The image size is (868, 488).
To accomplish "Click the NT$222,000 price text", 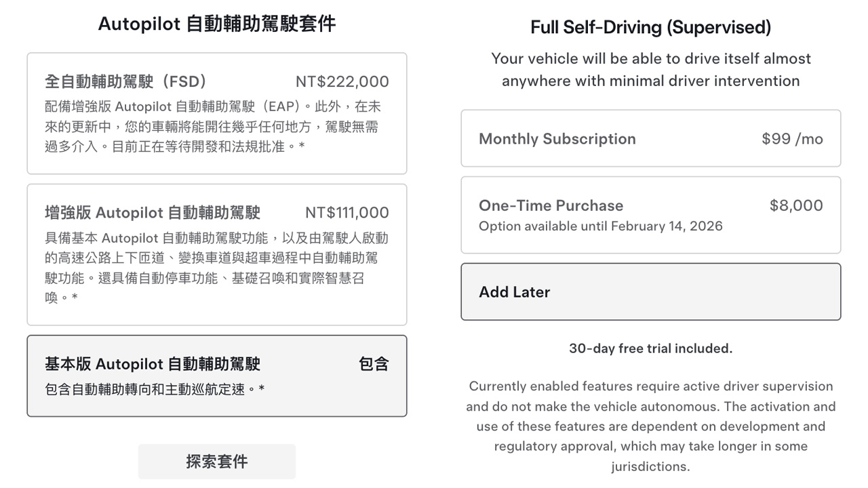I will pyautogui.click(x=342, y=81).
